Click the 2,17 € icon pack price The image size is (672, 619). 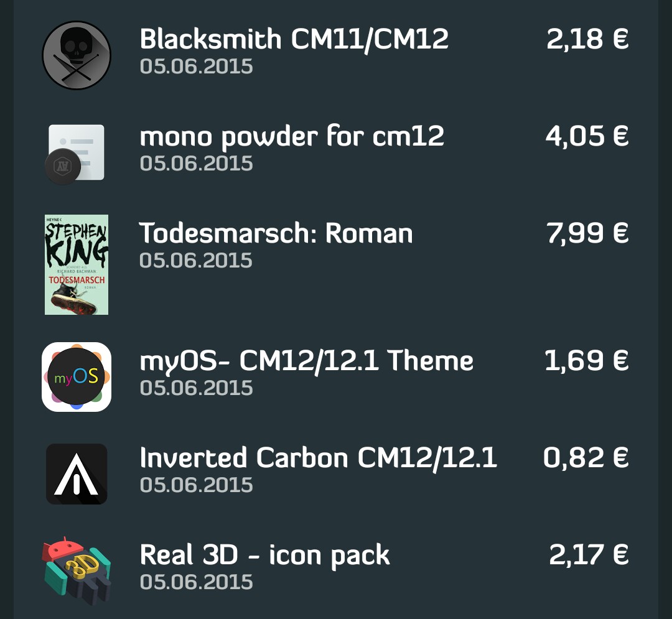coord(588,555)
